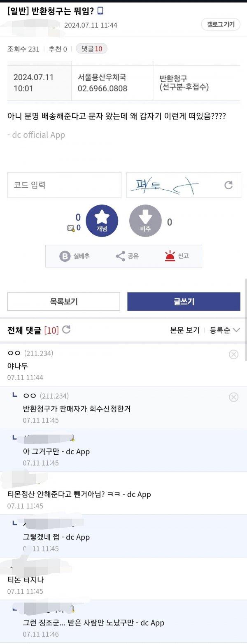Go back with the 목록보기 button
The image size is (247, 644).
coord(63,301)
